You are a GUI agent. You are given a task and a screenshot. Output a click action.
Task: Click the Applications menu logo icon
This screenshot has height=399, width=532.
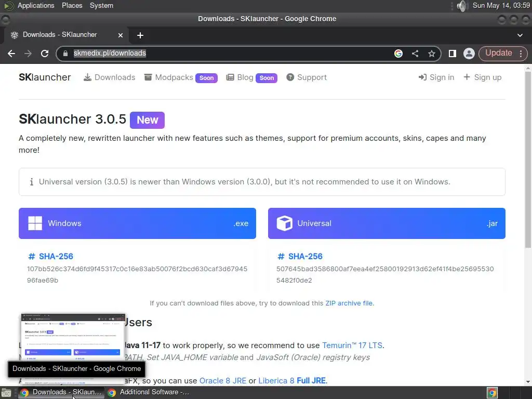[x=8, y=5]
